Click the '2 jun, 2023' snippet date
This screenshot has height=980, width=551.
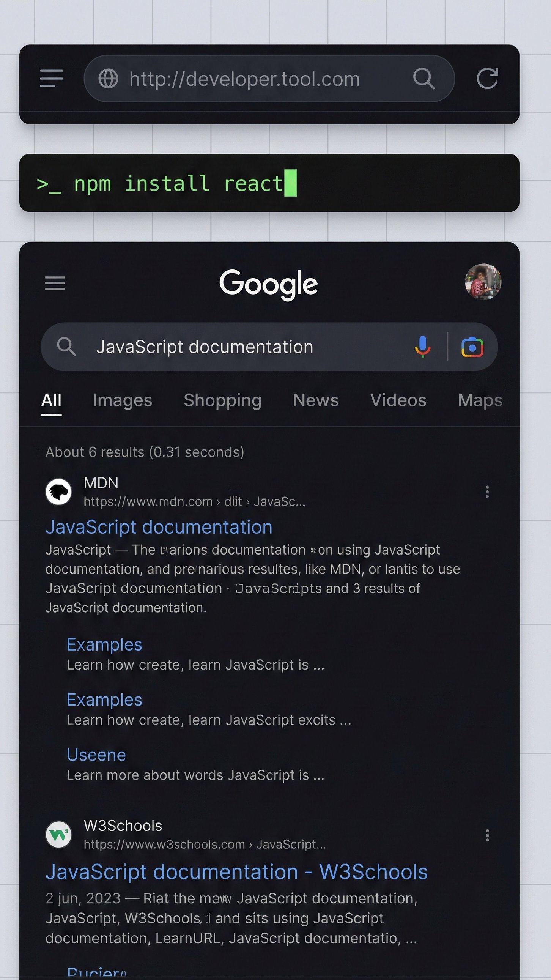point(83,899)
